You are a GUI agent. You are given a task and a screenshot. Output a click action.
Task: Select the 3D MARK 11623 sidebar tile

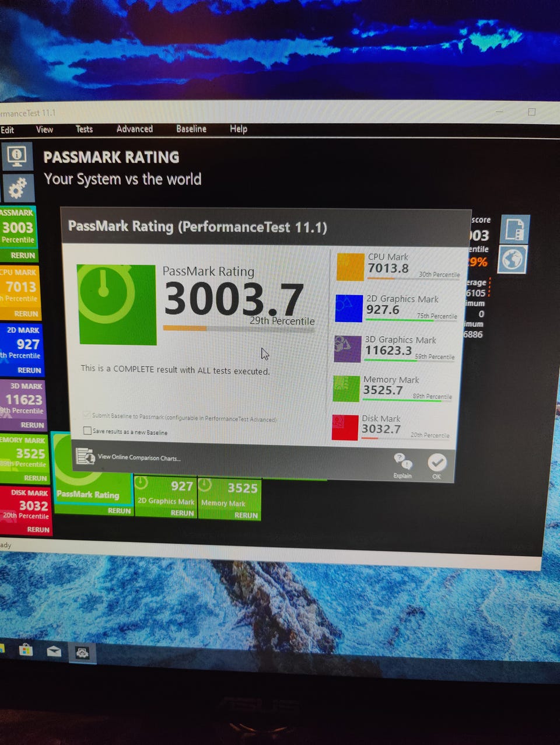23,405
